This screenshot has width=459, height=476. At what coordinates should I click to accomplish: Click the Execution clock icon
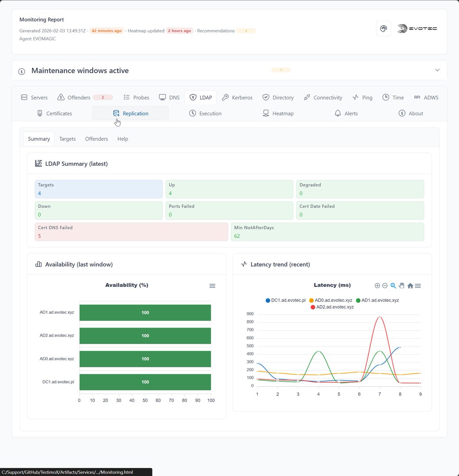click(x=193, y=113)
